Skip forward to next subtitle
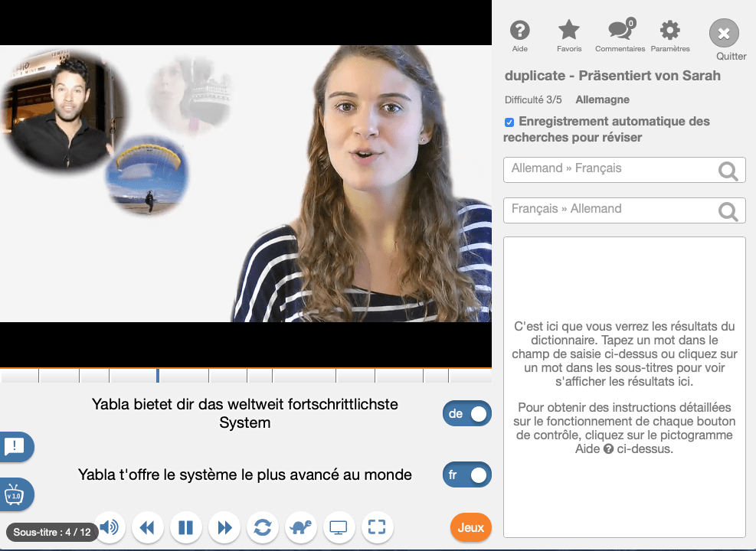The height and width of the screenshot is (551, 756). pos(224,527)
